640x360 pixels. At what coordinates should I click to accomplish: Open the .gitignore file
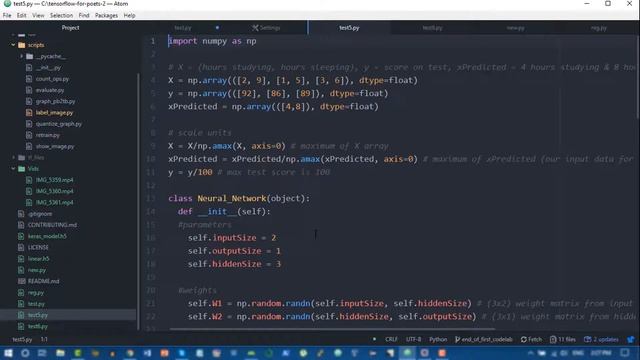pos(40,213)
